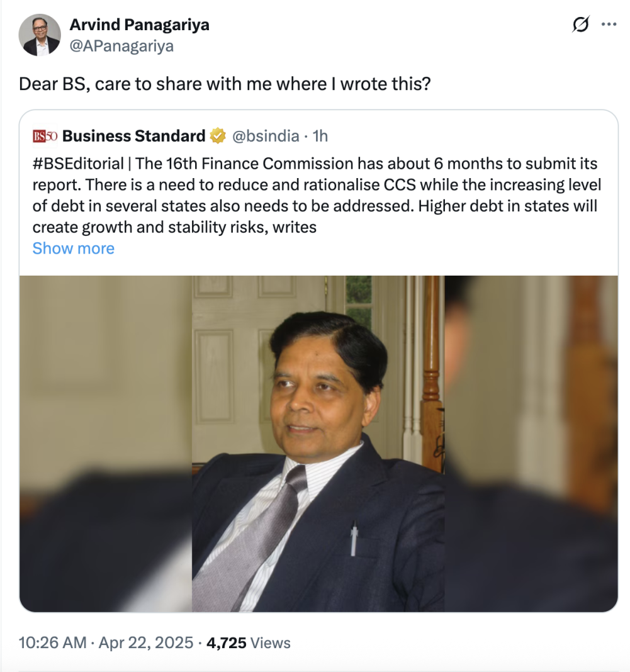Open the Grok slashed-circle icon

coord(580,25)
